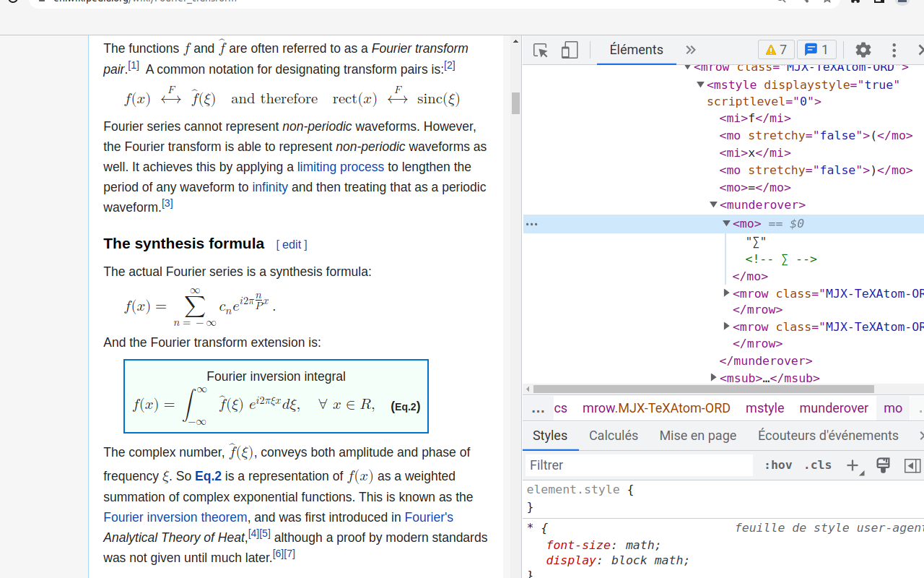Collapse the top mrow MJX-TeXAtom-ORD node

[688, 67]
